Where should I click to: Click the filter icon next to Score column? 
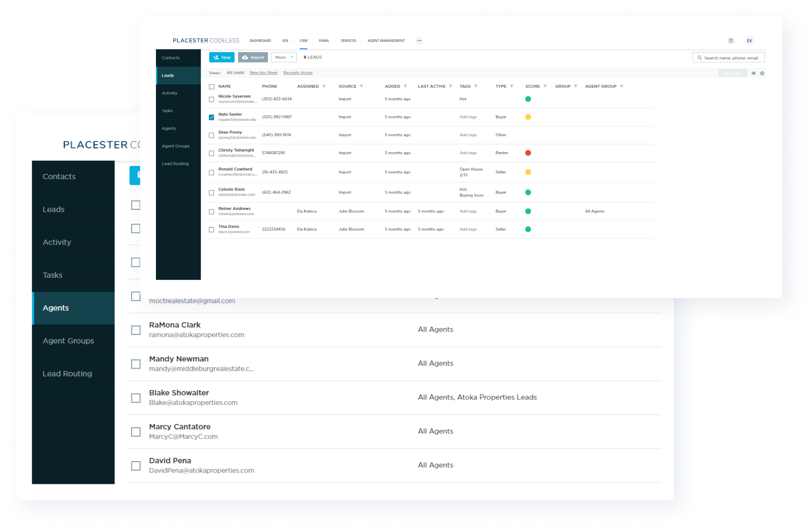(x=545, y=87)
